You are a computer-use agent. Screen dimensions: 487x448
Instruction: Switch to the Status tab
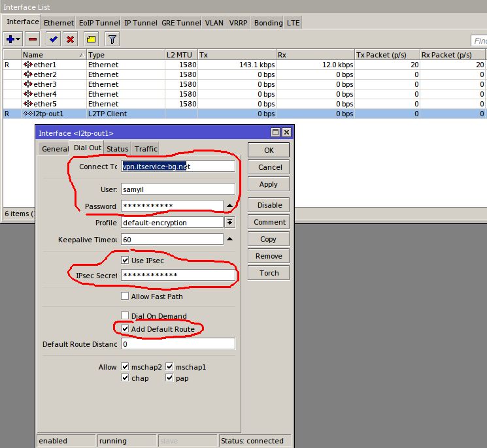[x=118, y=149]
